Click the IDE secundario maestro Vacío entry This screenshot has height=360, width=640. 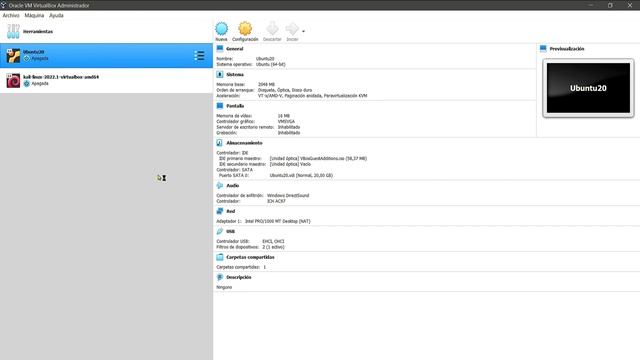(290, 164)
